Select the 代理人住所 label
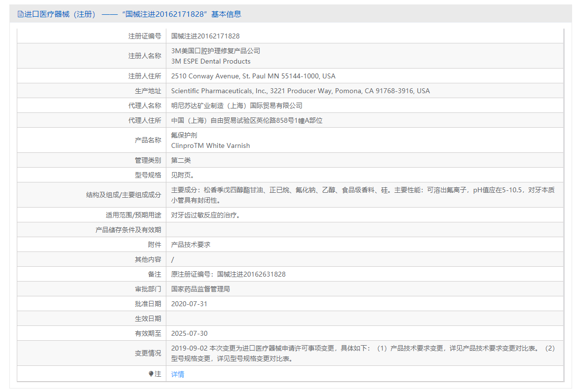This screenshot has width=579, height=392. coord(145,121)
